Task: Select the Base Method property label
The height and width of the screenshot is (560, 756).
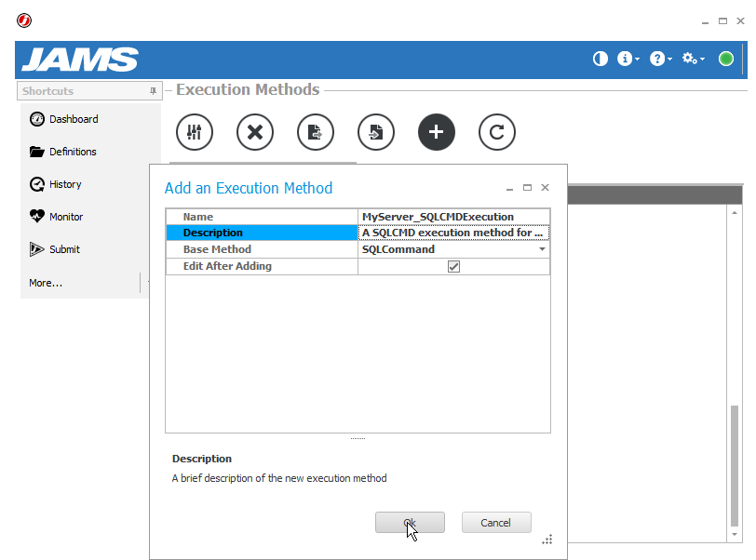Action: coord(217,249)
